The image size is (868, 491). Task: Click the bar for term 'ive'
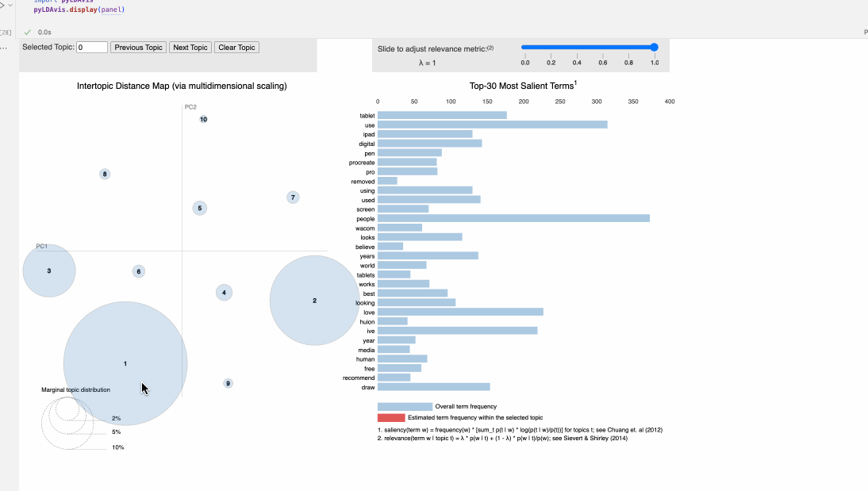point(458,331)
